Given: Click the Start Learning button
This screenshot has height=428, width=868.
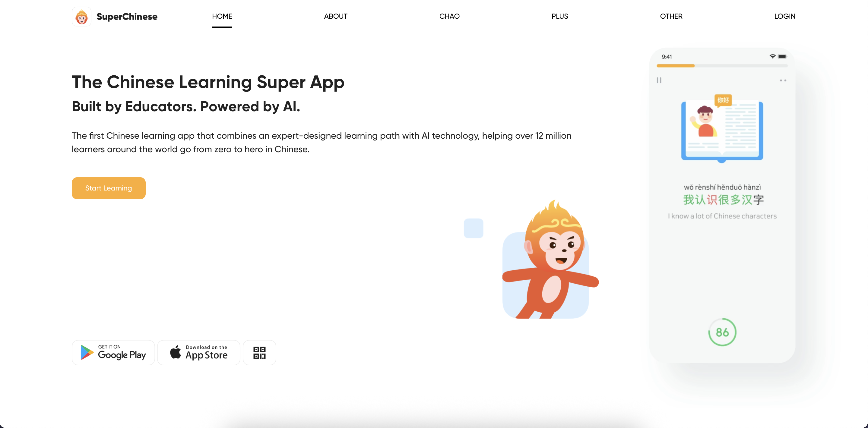Looking at the screenshot, I should [x=109, y=188].
